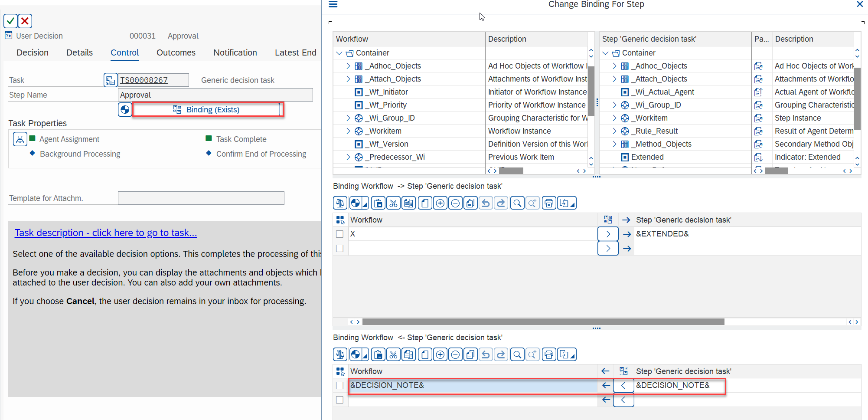
Task: Open the Find dialog with the magnifier icon
Action: tap(517, 203)
